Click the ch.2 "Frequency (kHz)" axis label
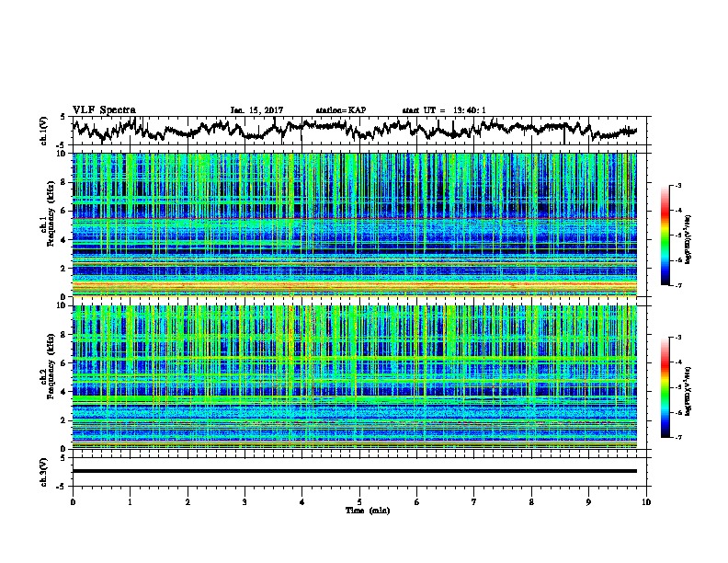 (x=51, y=366)
